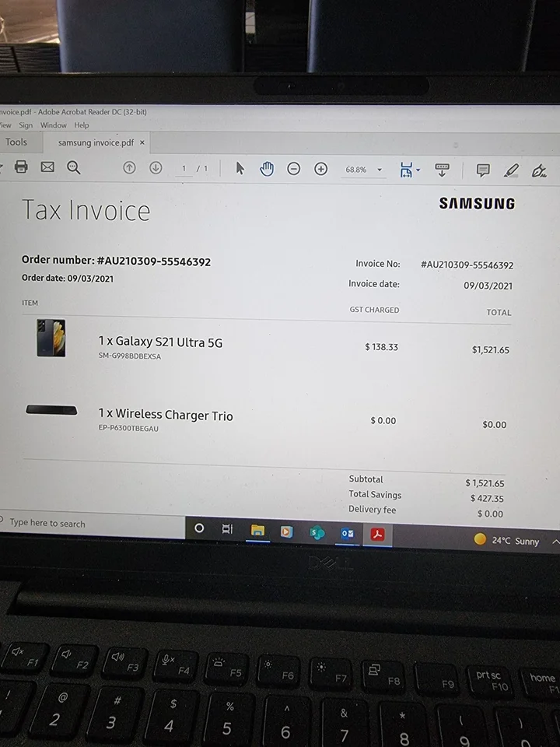
Task: Click the '1 x Wireless Charger Trio' item
Action: [x=166, y=415]
